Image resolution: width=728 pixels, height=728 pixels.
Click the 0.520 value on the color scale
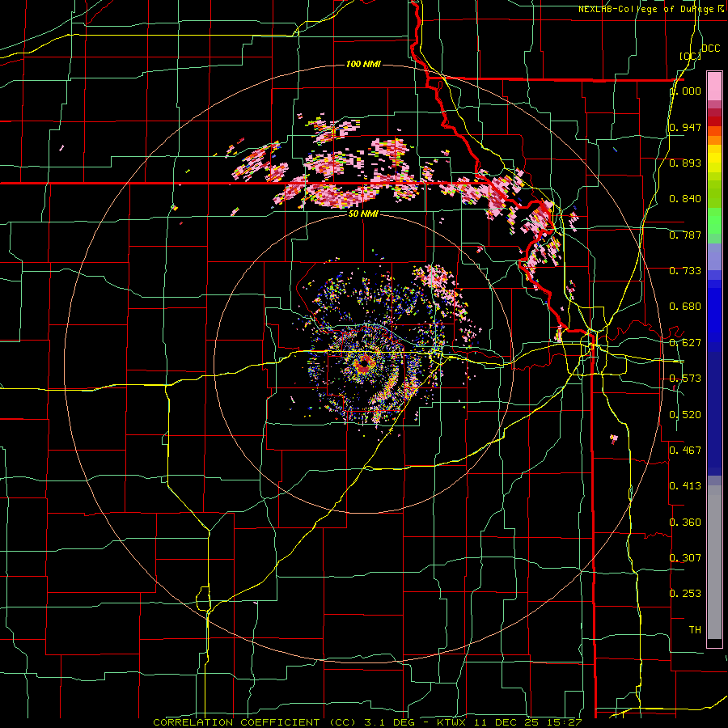(685, 415)
